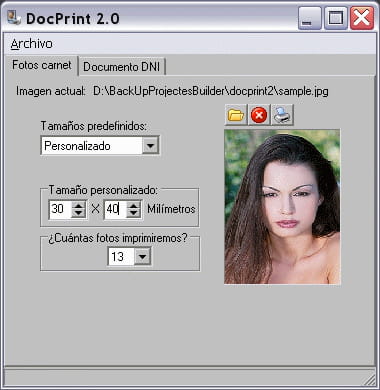Click the sample photo preview thumbnail
The width and height of the screenshot is (380, 390).
(x=282, y=207)
